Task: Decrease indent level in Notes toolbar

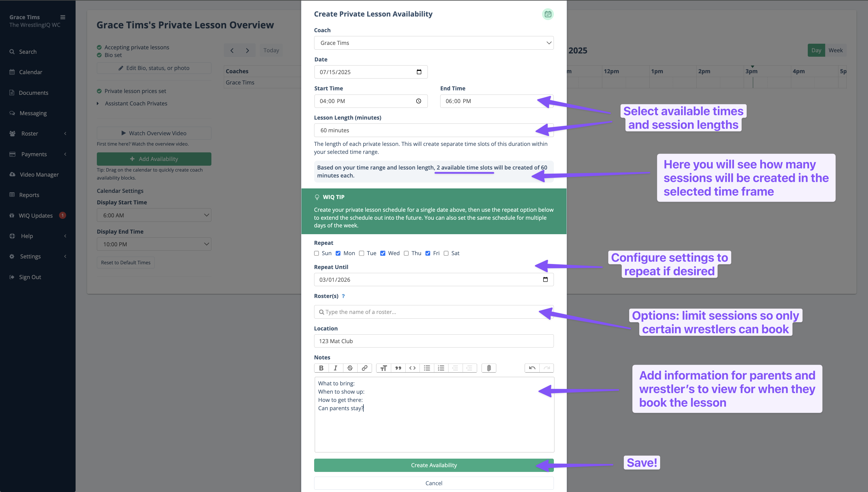Action: (455, 368)
